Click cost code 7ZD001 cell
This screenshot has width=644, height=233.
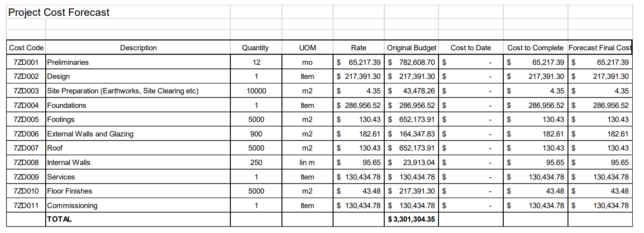[x=26, y=62]
